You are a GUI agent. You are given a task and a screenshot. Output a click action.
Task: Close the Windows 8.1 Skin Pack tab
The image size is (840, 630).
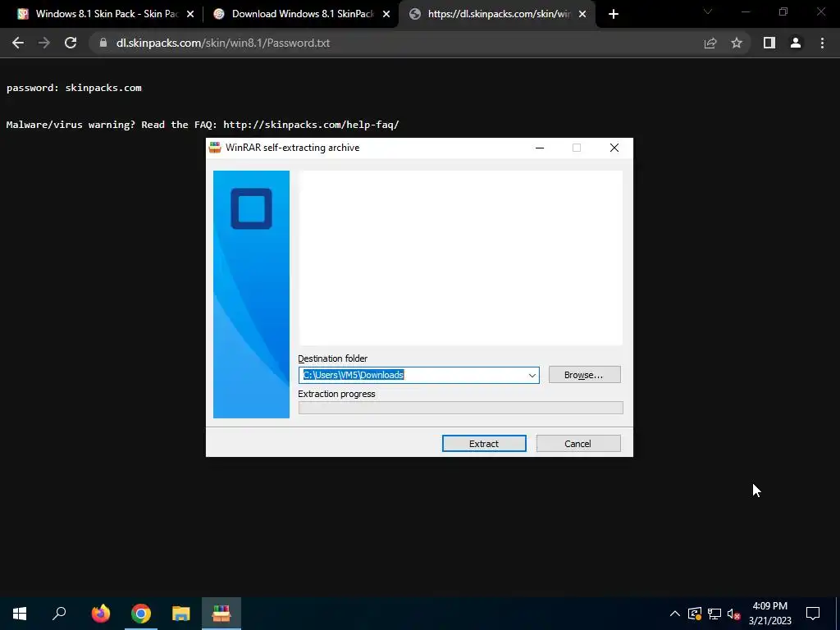tap(190, 15)
